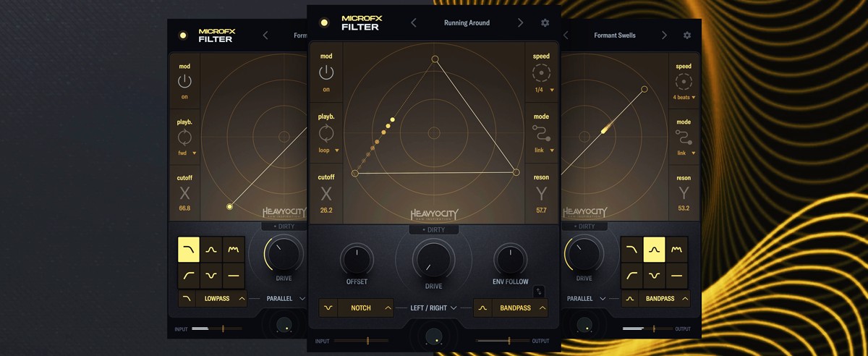Click the mode path icon in right window

[x=684, y=137]
